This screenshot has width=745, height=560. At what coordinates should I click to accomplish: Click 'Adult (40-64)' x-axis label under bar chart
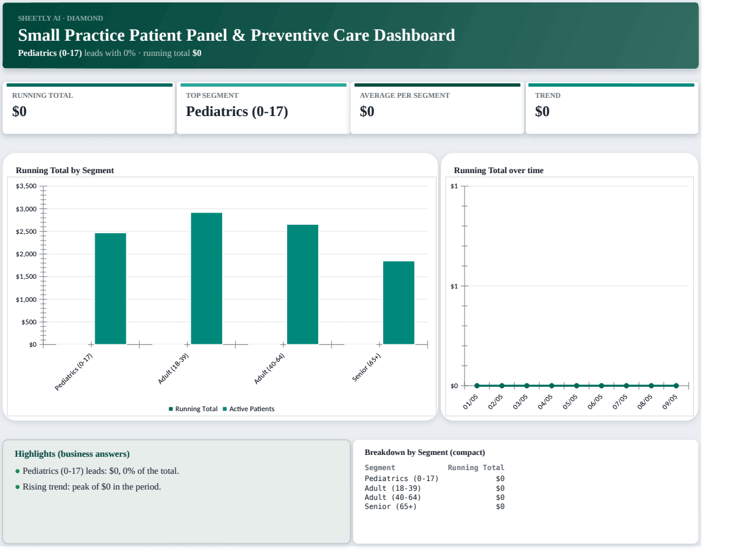pos(270,369)
